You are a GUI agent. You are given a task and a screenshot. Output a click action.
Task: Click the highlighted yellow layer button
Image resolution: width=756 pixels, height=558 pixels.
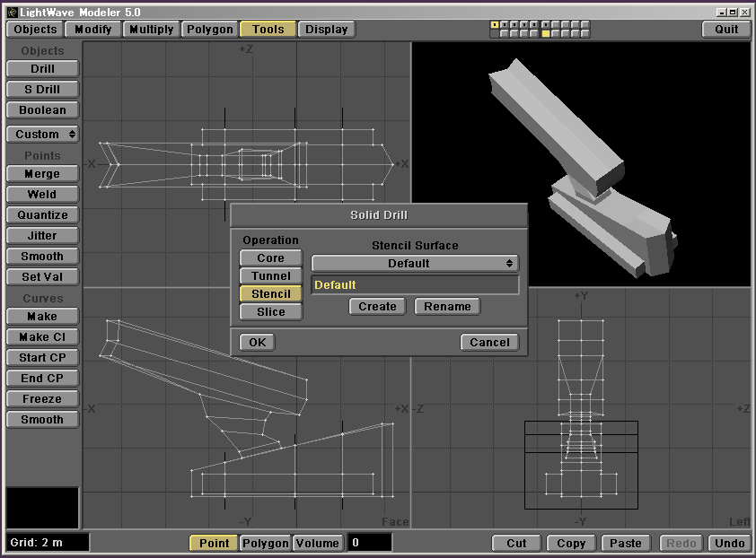pyautogui.click(x=545, y=33)
